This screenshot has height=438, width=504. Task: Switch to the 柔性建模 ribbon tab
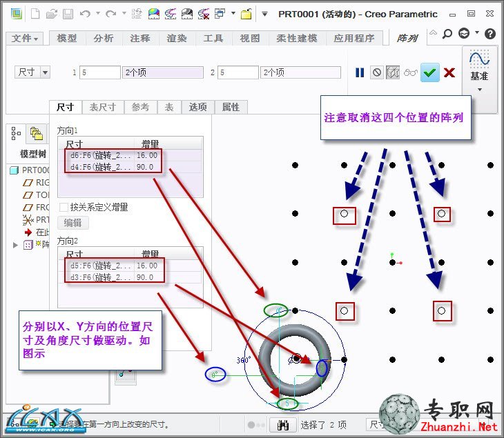pos(297,38)
